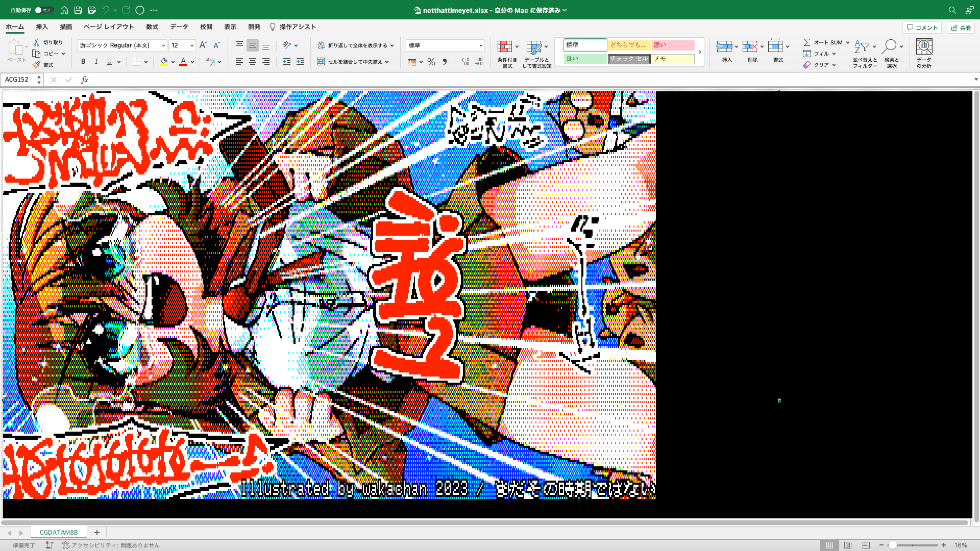Image resolution: width=980 pixels, height=551 pixels.
Task: Click the search magnifier in title bar
Action: point(952,10)
